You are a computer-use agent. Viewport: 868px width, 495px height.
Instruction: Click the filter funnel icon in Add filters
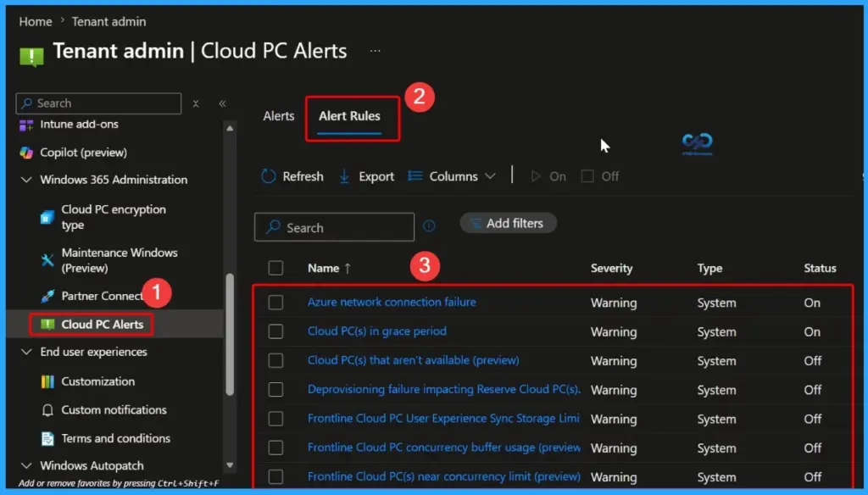[x=476, y=223]
